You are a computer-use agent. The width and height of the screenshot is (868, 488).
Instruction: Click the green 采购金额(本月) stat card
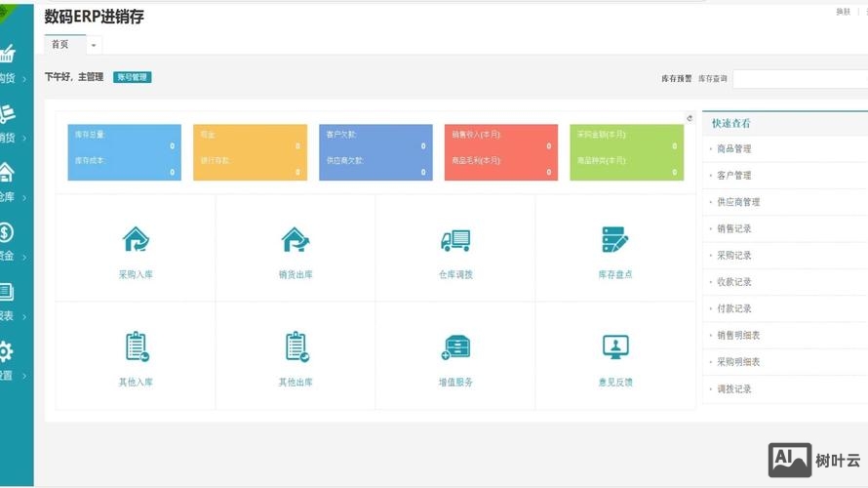click(x=627, y=152)
